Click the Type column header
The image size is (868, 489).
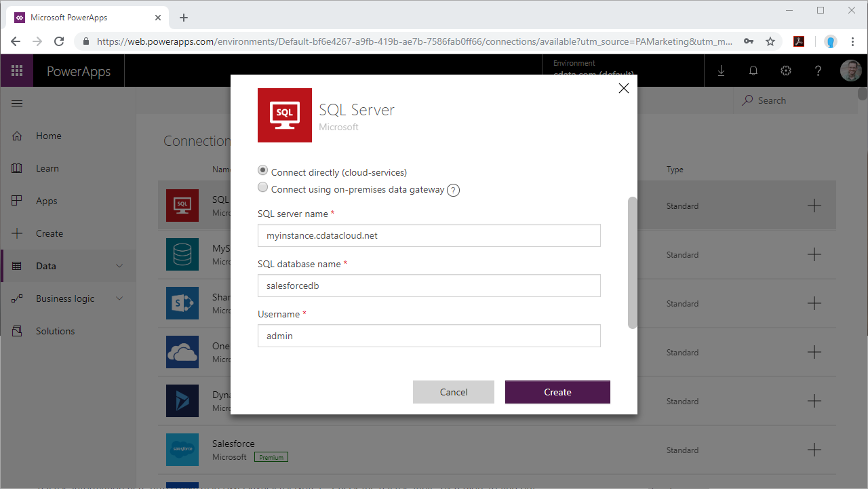pos(675,170)
